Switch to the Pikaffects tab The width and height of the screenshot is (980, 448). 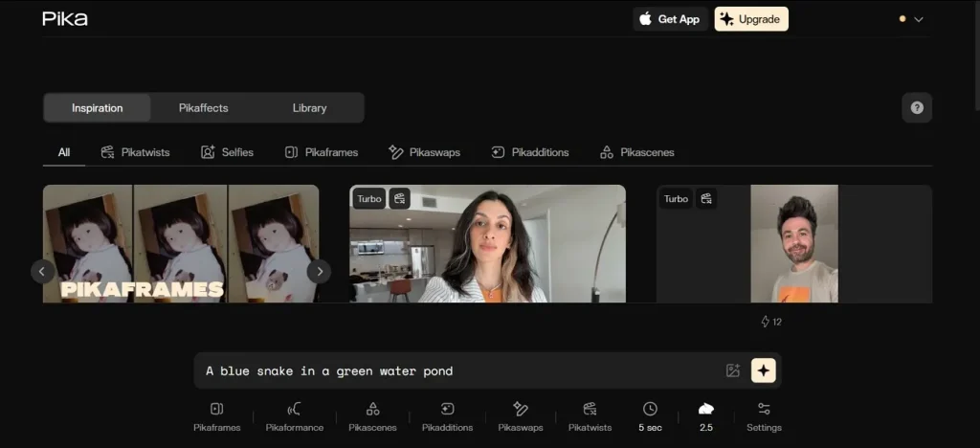click(x=203, y=107)
